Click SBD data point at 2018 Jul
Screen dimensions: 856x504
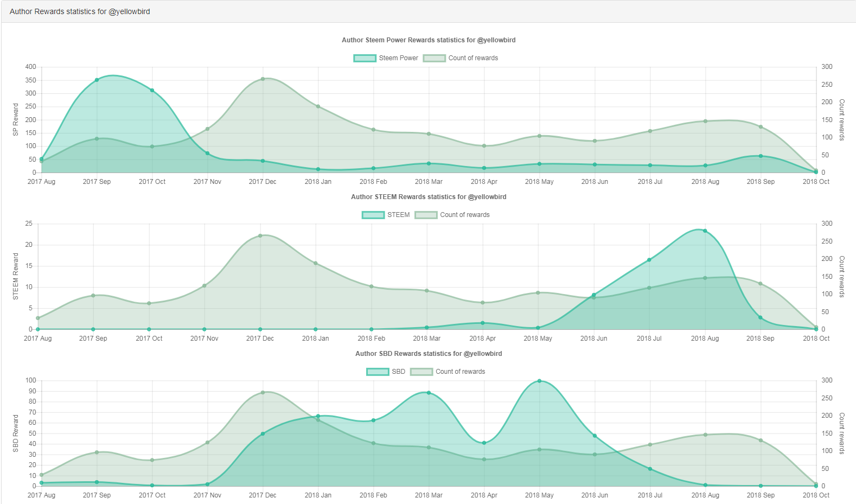pyautogui.click(x=650, y=469)
